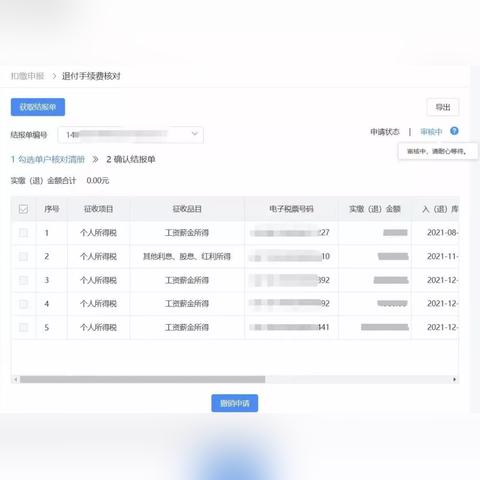Check the checkbox for row 1

(x=23, y=233)
